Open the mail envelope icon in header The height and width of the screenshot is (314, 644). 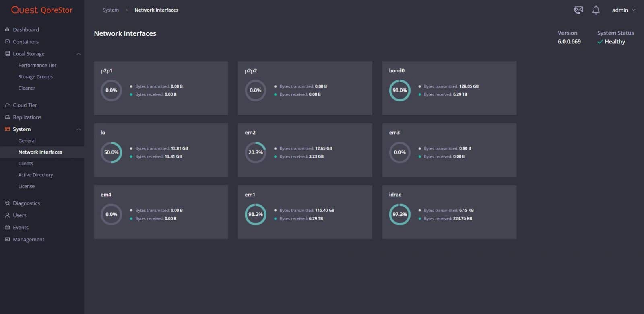pos(578,10)
